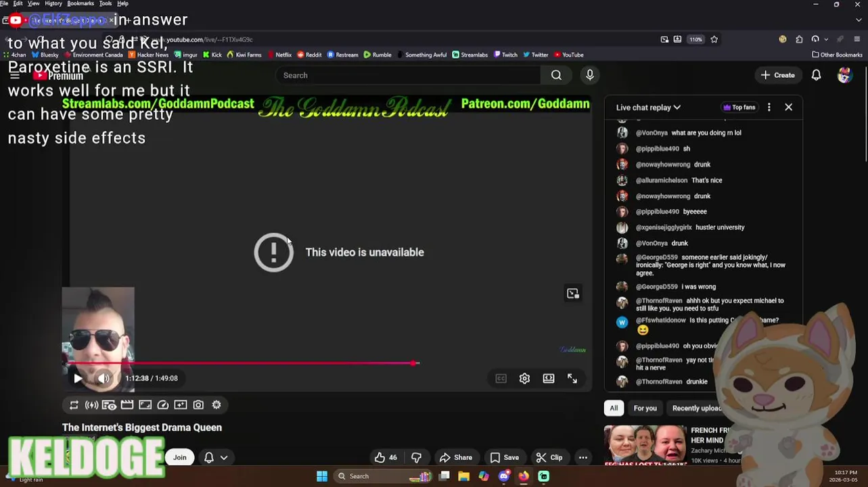Open the enhancer options cog icon
Screen dimensions: 868x487
click(216, 404)
